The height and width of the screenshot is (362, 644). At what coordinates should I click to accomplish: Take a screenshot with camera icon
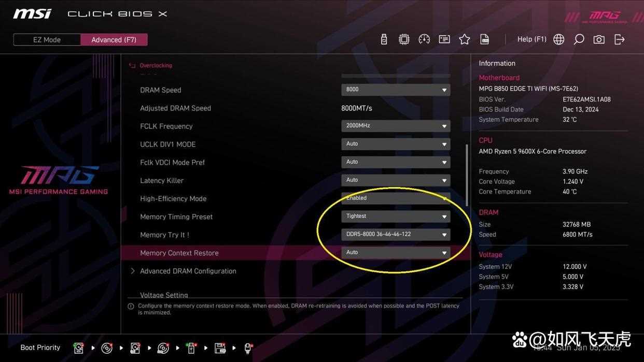599,39
